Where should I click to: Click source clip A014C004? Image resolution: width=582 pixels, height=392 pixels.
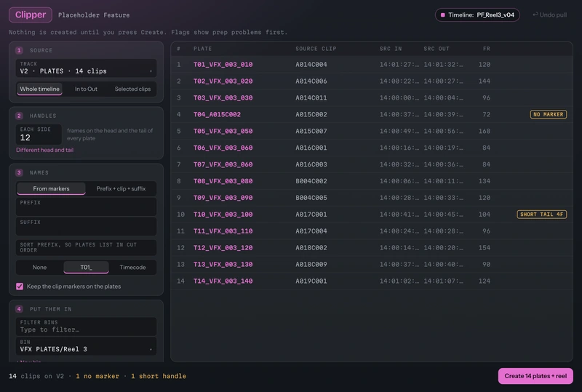coord(311,65)
